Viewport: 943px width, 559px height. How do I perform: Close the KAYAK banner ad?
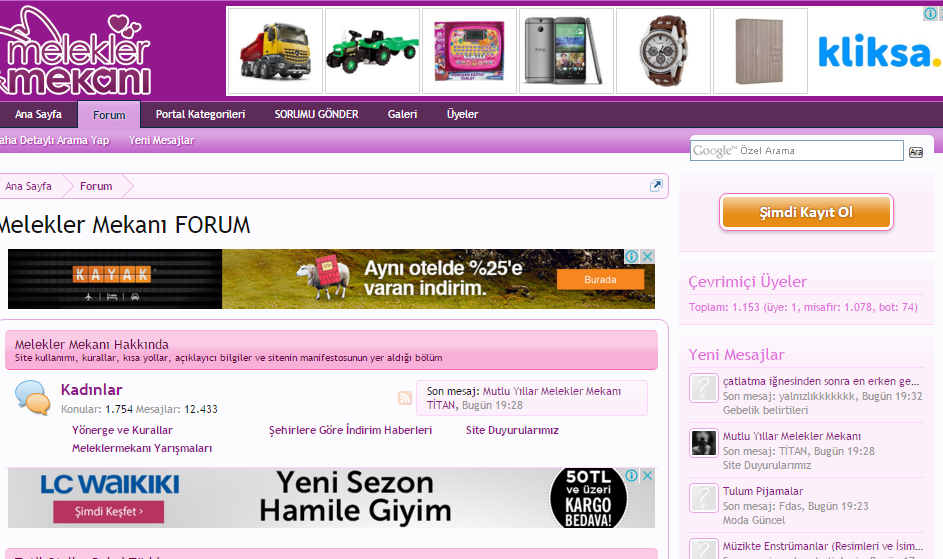[x=648, y=256]
